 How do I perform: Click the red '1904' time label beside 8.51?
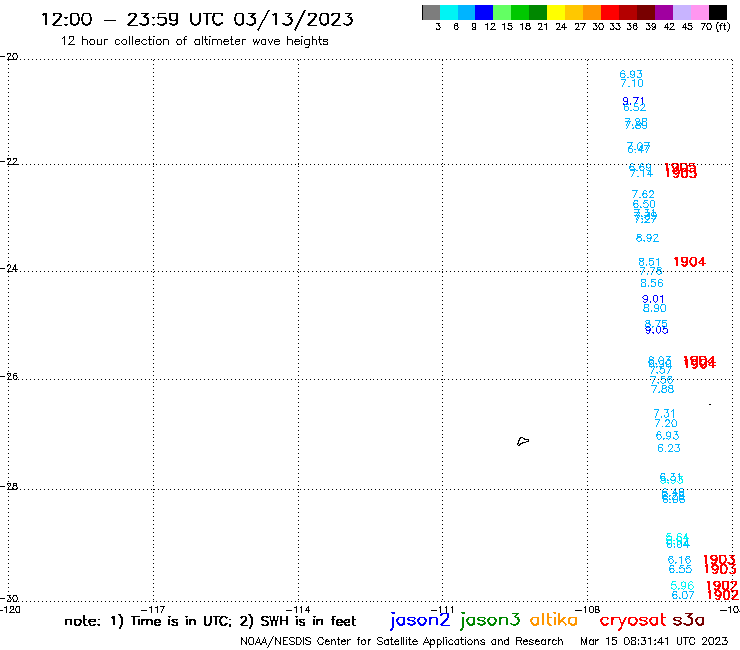690,262
